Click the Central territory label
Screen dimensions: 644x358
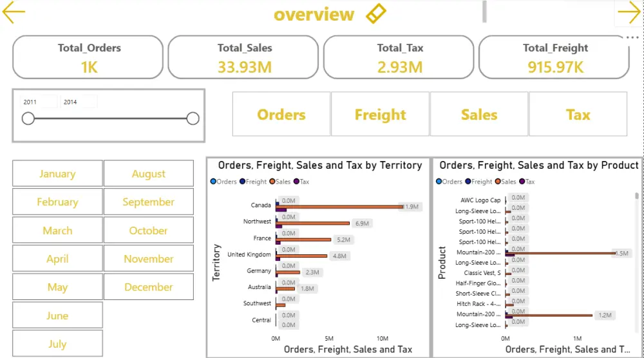(261, 320)
